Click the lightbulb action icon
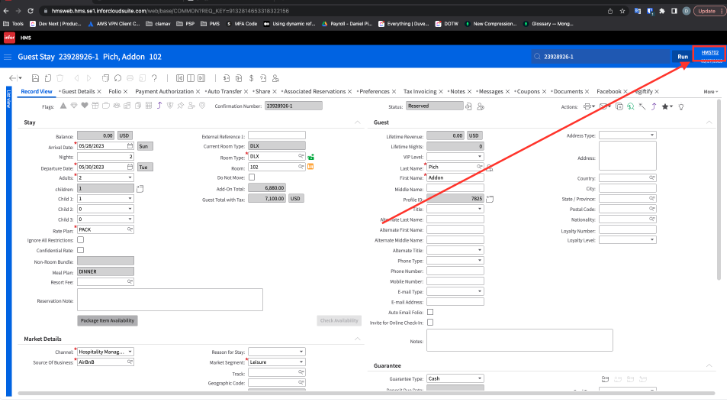Image resolution: width=727 pixels, height=400 pixels. coord(681,107)
